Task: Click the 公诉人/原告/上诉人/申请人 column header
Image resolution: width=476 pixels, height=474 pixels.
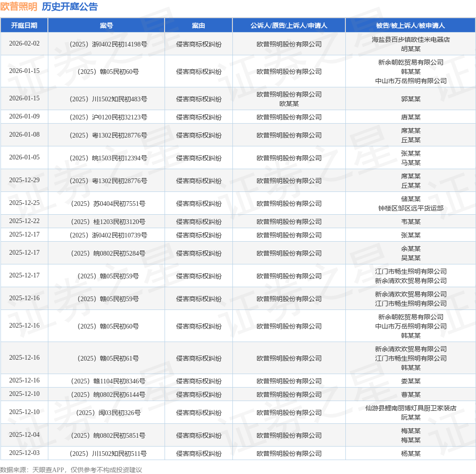Action: click(289, 26)
